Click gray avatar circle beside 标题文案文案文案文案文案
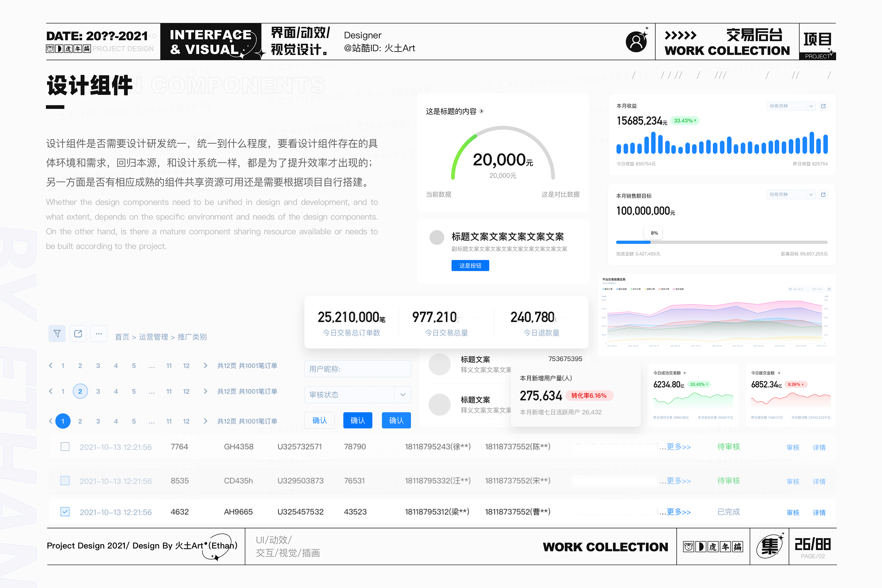 pos(437,237)
